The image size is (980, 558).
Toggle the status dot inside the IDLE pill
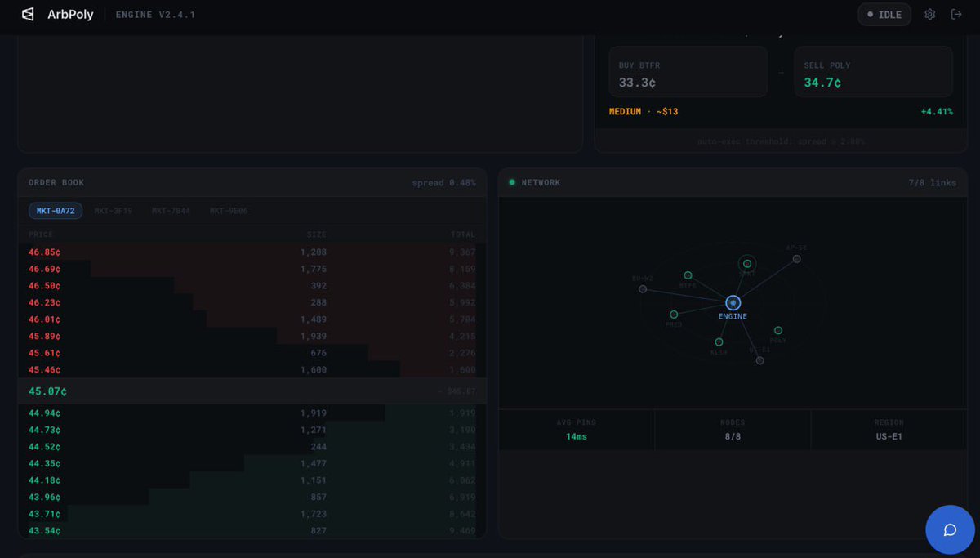(x=870, y=14)
